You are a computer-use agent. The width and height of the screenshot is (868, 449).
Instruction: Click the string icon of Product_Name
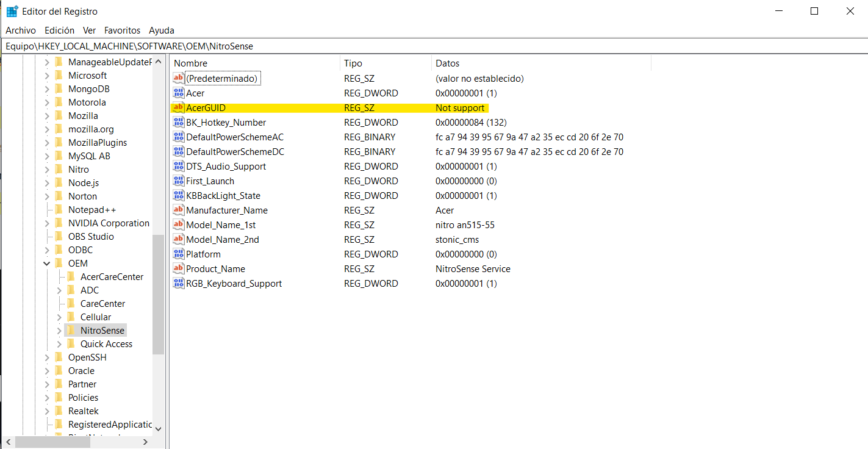coord(179,268)
